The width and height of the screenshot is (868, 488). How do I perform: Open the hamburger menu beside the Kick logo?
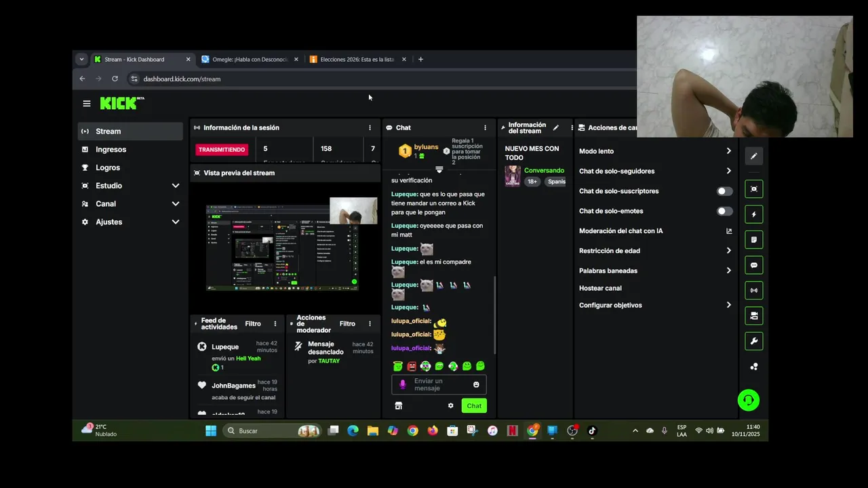pyautogui.click(x=87, y=104)
